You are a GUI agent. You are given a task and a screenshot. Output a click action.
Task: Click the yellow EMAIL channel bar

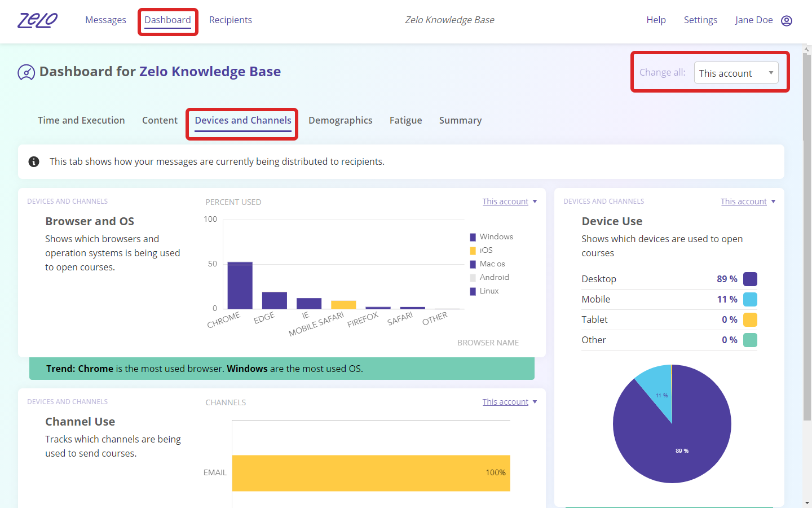click(x=371, y=473)
